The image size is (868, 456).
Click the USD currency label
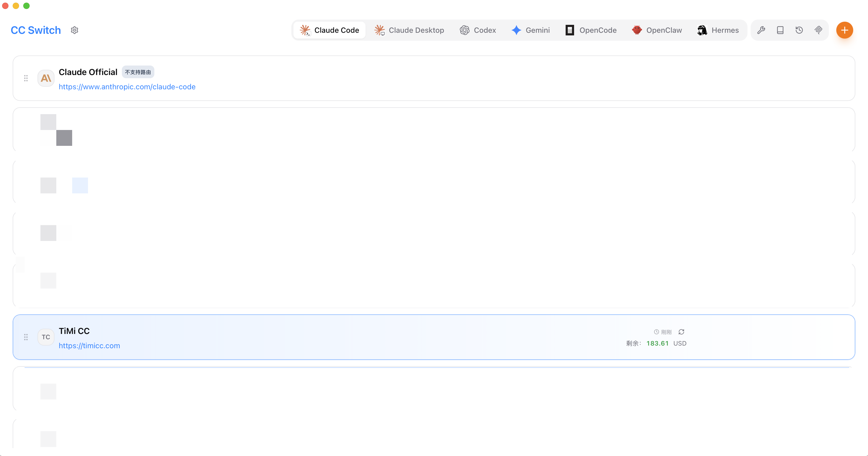[680, 343]
